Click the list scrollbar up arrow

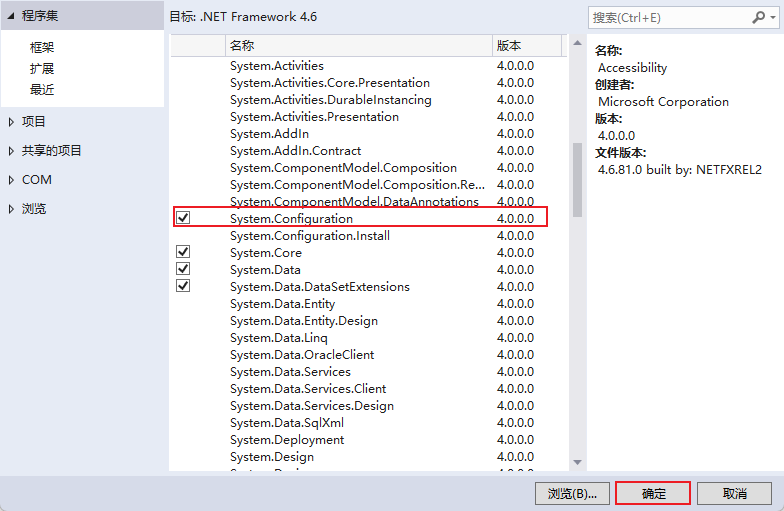pyautogui.click(x=578, y=43)
